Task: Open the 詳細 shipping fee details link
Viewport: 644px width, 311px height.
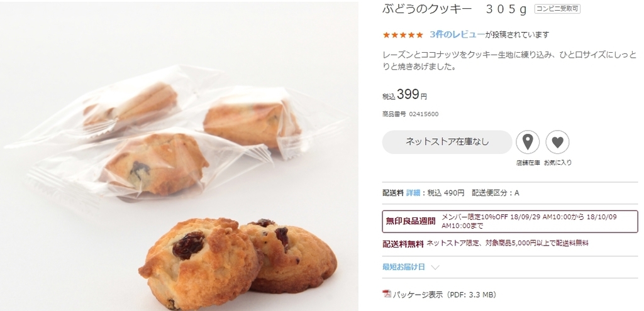Action: click(413, 193)
